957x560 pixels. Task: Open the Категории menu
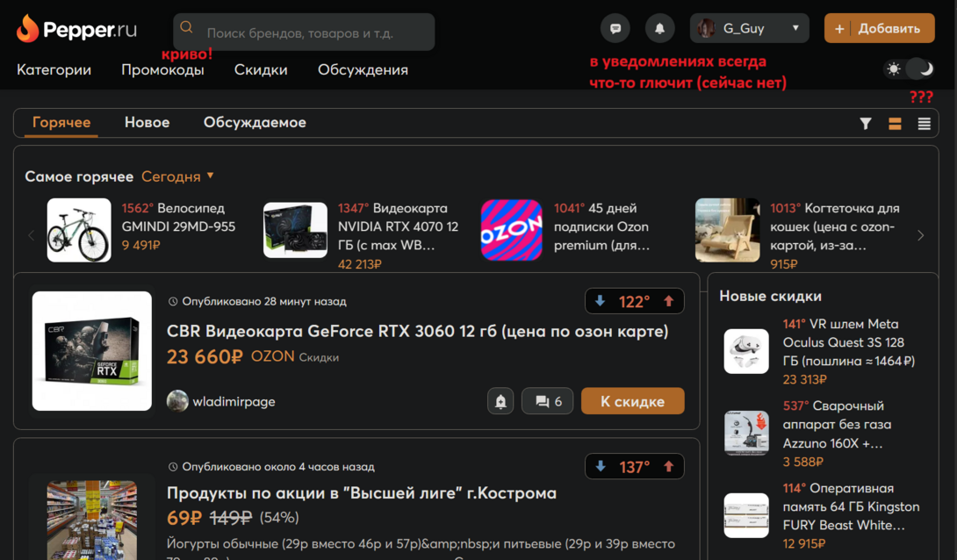(54, 69)
